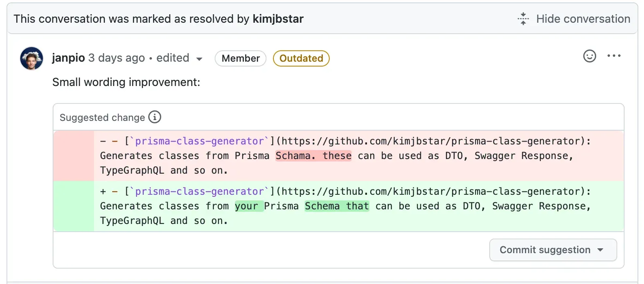Click the highlighted 'Schema that' added text

click(x=337, y=206)
